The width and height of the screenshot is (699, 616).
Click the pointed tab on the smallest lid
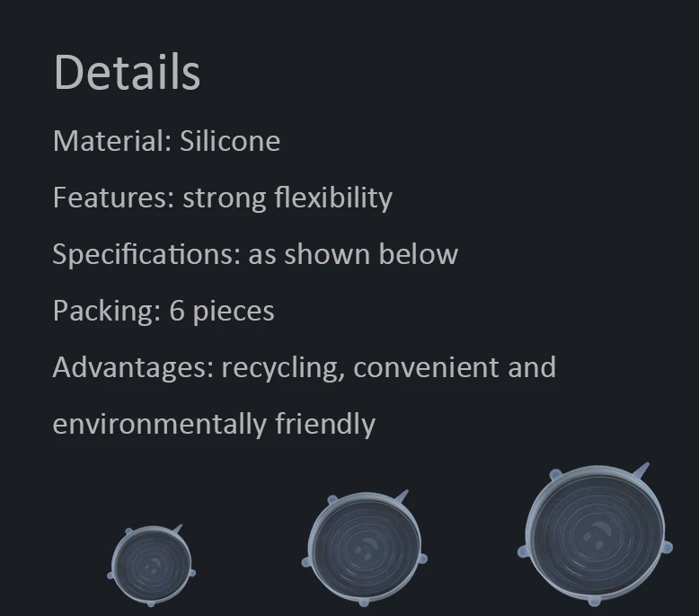pyautogui.click(x=177, y=529)
